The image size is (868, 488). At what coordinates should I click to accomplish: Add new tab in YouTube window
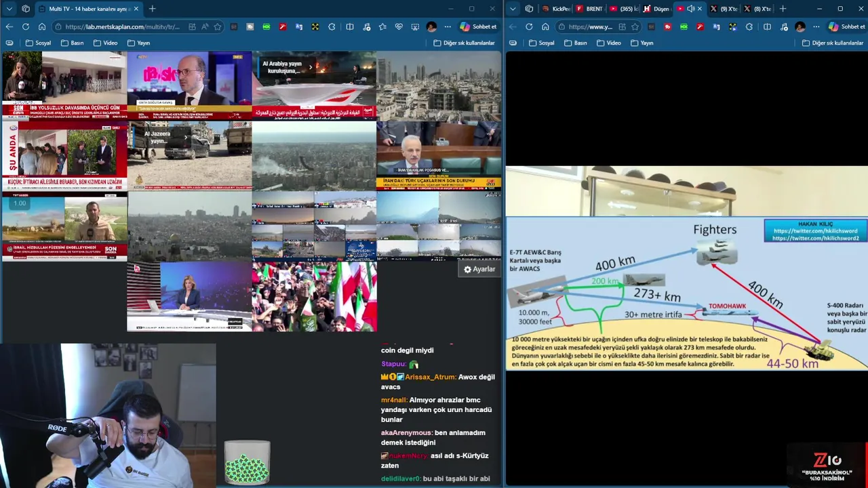(783, 9)
